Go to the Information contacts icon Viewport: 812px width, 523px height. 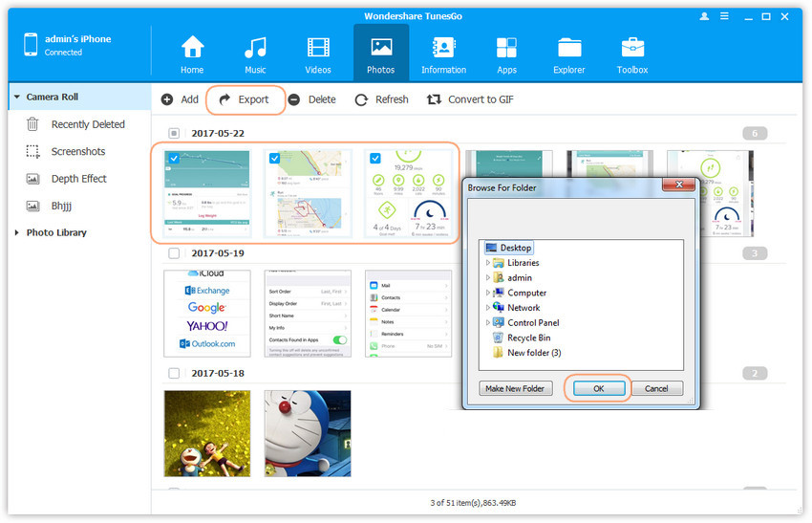pos(443,48)
